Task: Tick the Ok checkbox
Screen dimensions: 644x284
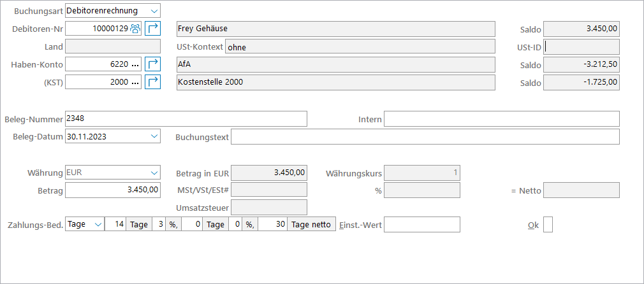Action: coord(548,225)
